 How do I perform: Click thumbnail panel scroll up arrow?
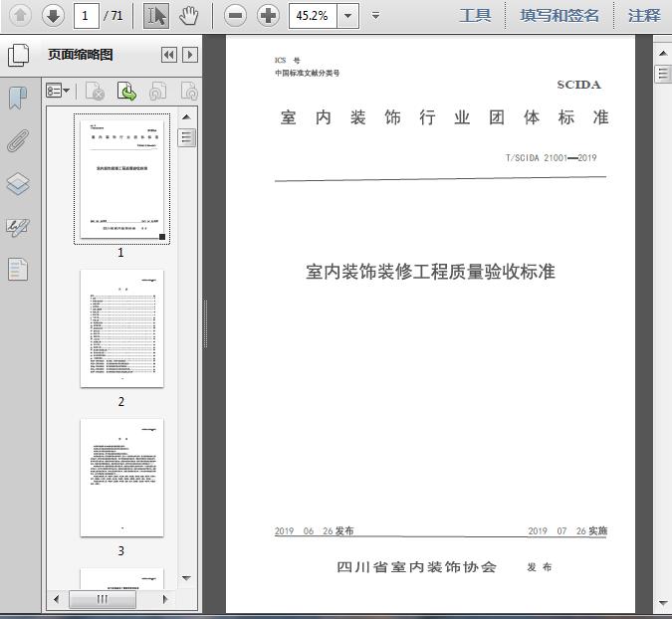(186, 117)
